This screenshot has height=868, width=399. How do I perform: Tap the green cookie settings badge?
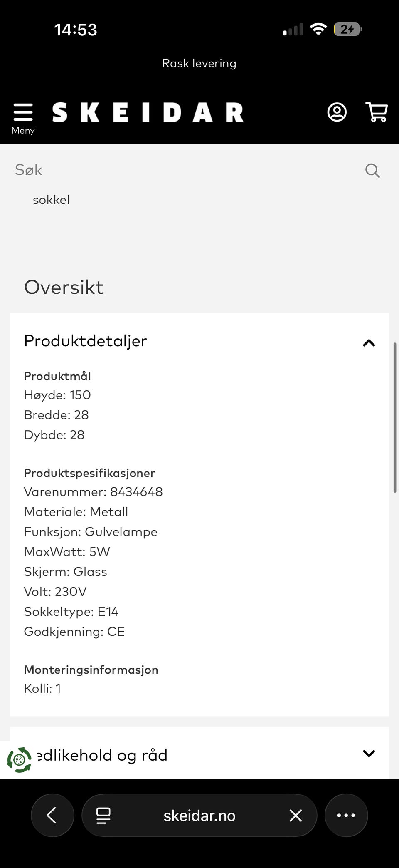19,760
